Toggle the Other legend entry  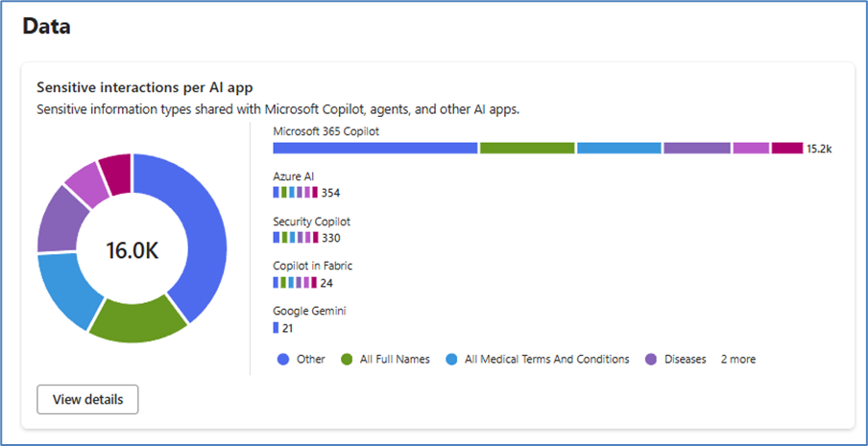tap(301, 359)
